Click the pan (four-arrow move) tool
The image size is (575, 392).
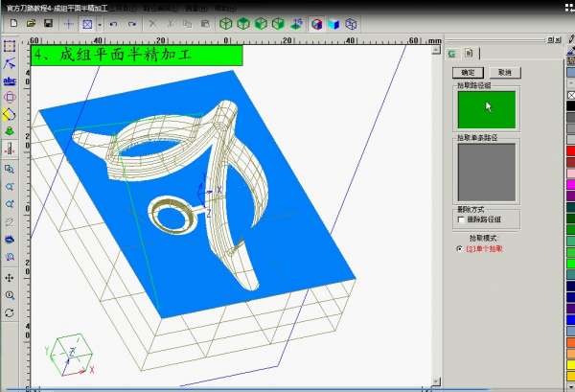pyautogui.click(x=10, y=278)
